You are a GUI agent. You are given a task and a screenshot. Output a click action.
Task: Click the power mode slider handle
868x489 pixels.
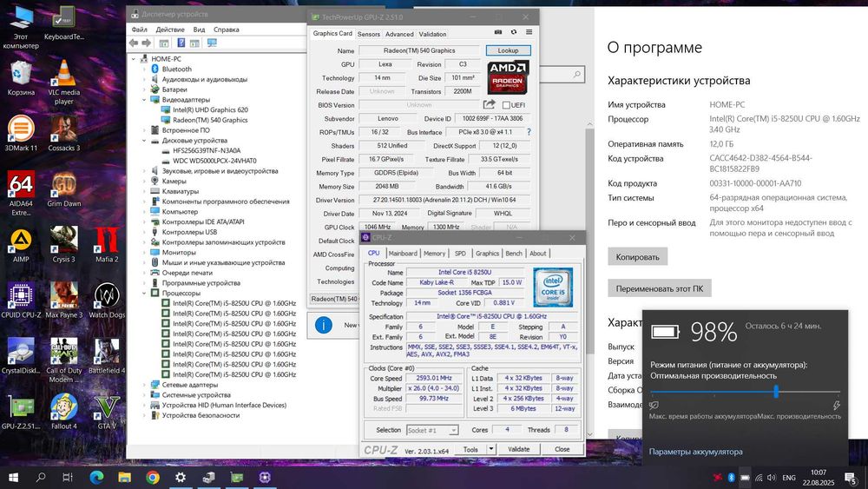pyautogui.click(x=776, y=392)
